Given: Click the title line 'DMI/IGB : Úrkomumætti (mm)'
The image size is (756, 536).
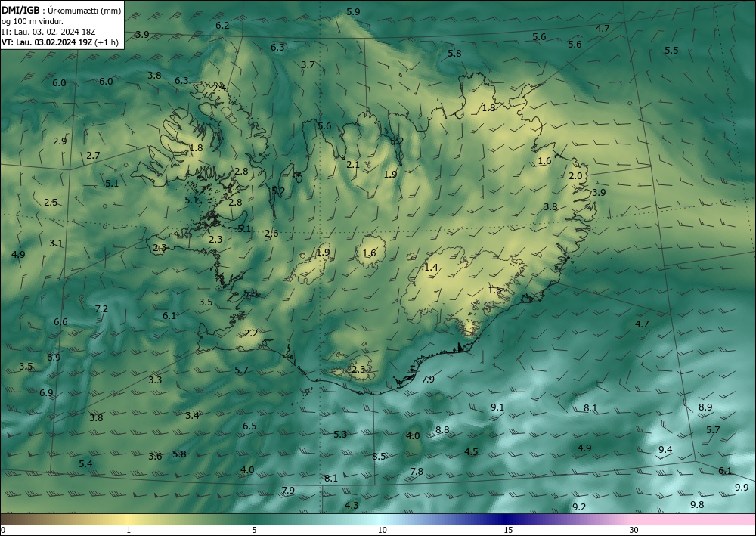Looking at the screenshot, I should pos(61,10).
